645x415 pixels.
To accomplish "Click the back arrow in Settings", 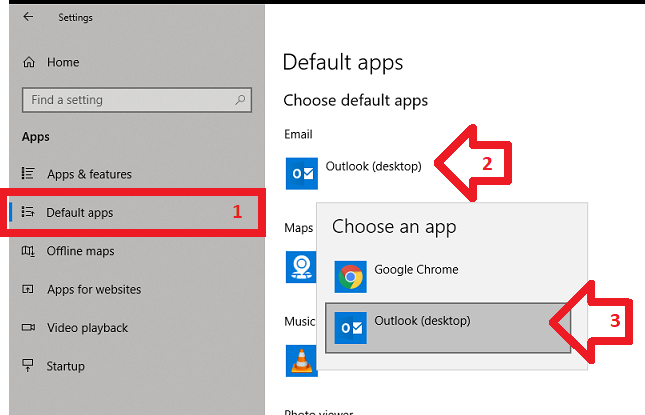I will 28,16.
